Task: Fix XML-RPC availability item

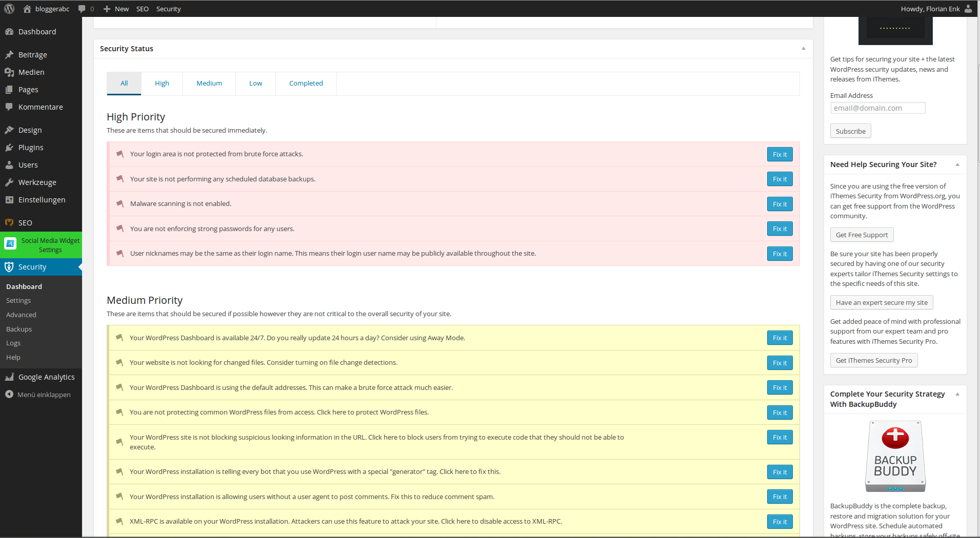Action: 779,522
